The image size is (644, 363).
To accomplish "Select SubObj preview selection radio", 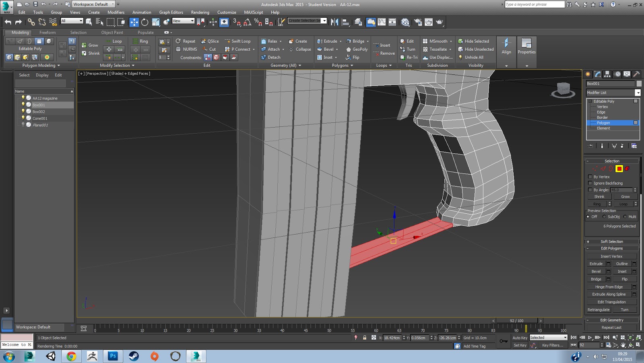I will [x=604, y=217].
